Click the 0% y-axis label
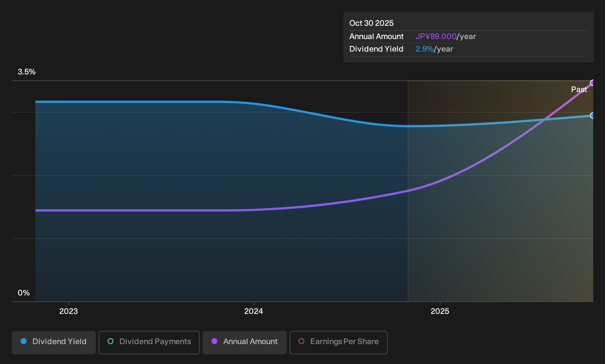 pyautogui.click(x=24, y=293)
